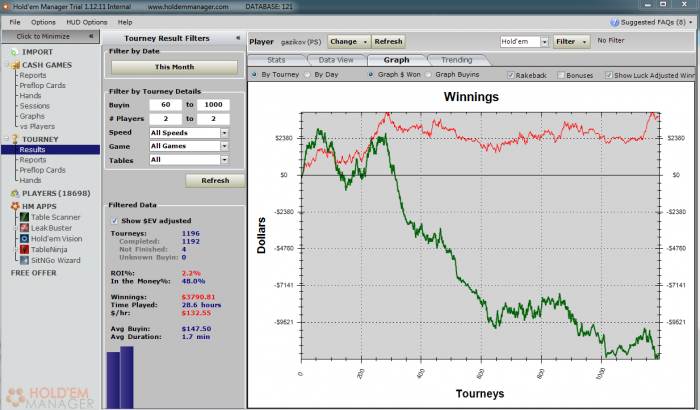Viewport: 700px width, 410px height.
Task: Click the Click to Minimize button
Action: [50, 36]
